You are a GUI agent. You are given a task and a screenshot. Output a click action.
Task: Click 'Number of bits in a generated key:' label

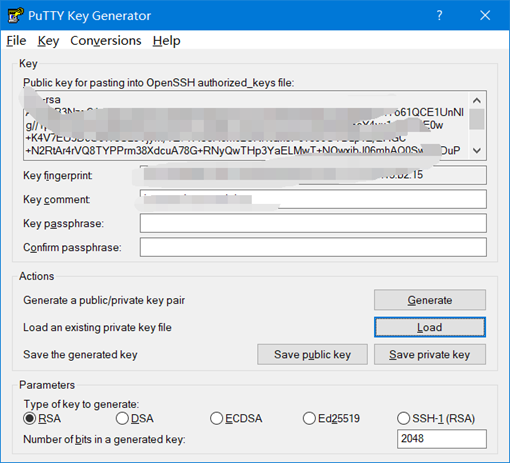click(104, 439)
